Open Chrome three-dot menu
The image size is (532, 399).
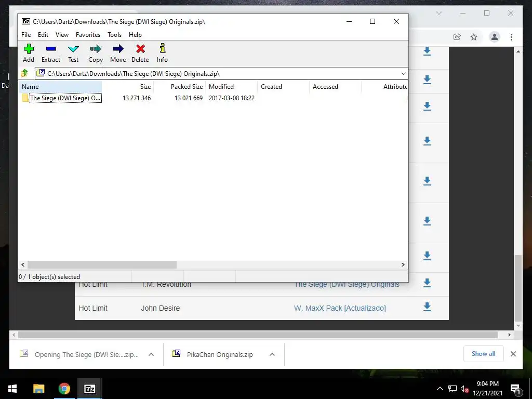(511, 37)
